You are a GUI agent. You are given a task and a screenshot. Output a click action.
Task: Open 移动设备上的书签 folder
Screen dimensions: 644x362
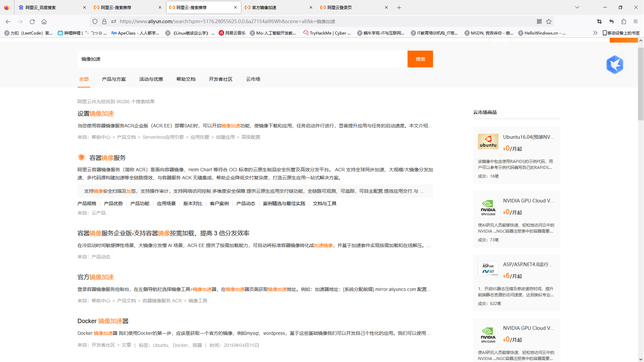click(621, 33)
